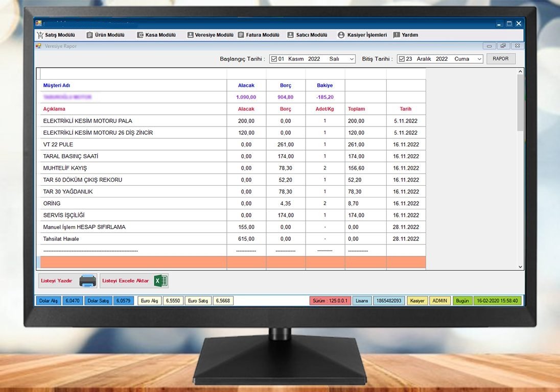Expand the Başlangıç Tarihi date dropdown
The height and width of the screenshot is (392, 560).
(x=352, y=59)
